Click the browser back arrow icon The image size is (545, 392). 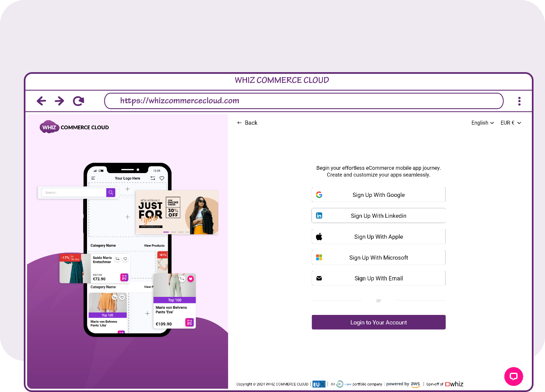(41, 101)
